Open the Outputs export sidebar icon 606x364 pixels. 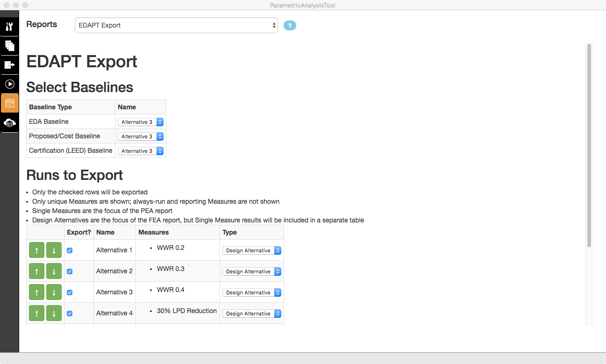click(9, 65)
